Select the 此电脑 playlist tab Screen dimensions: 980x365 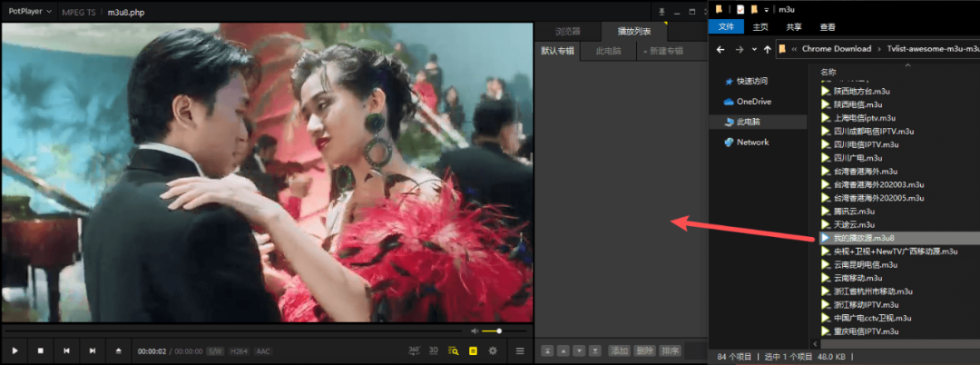pos(608,51)
